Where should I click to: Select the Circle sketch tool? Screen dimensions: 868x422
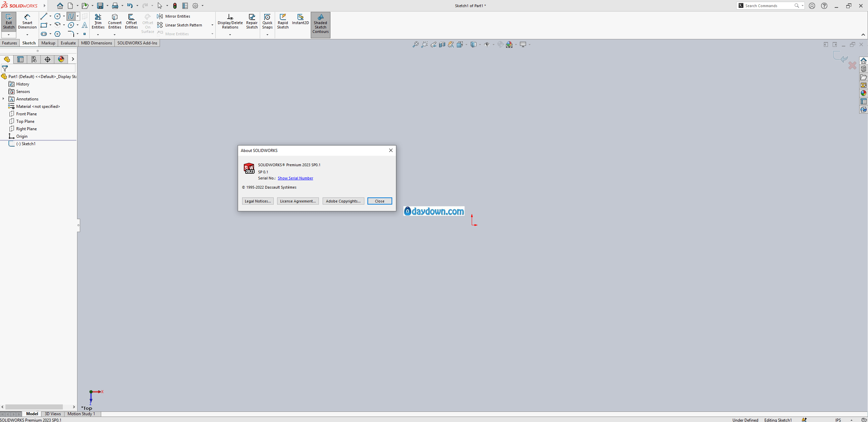57,16
